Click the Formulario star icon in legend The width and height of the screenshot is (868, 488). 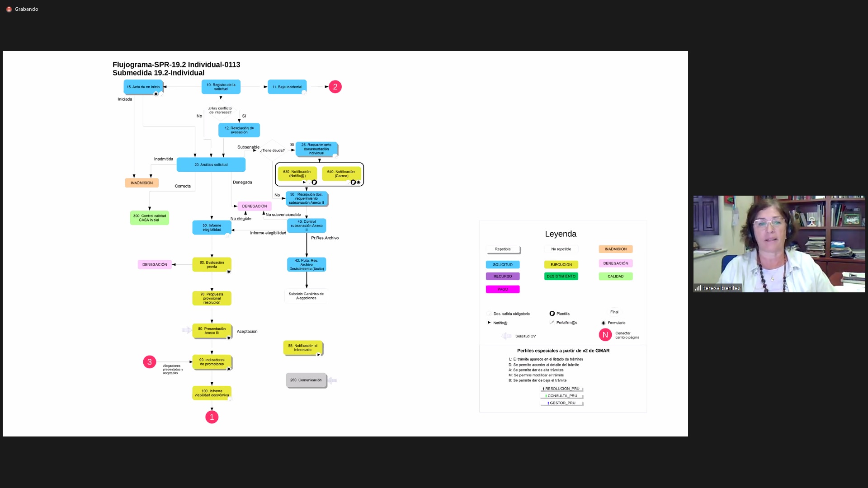pos(603,323)
